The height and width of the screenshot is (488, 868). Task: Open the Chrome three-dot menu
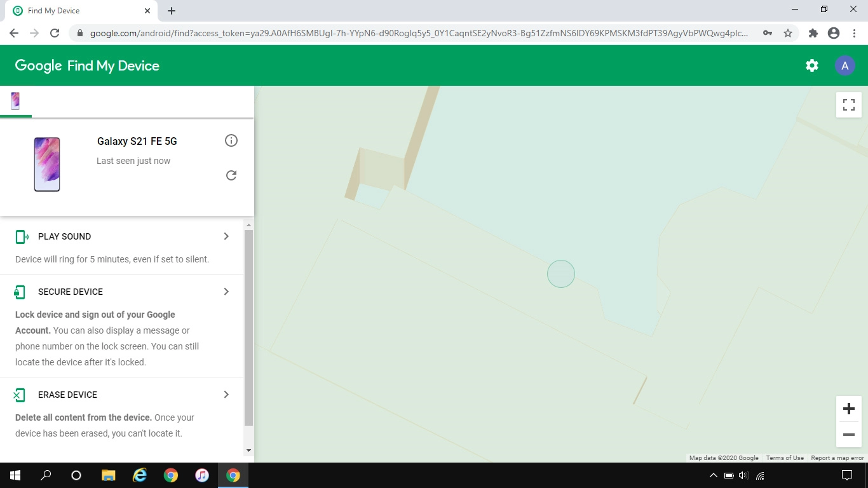853,33
